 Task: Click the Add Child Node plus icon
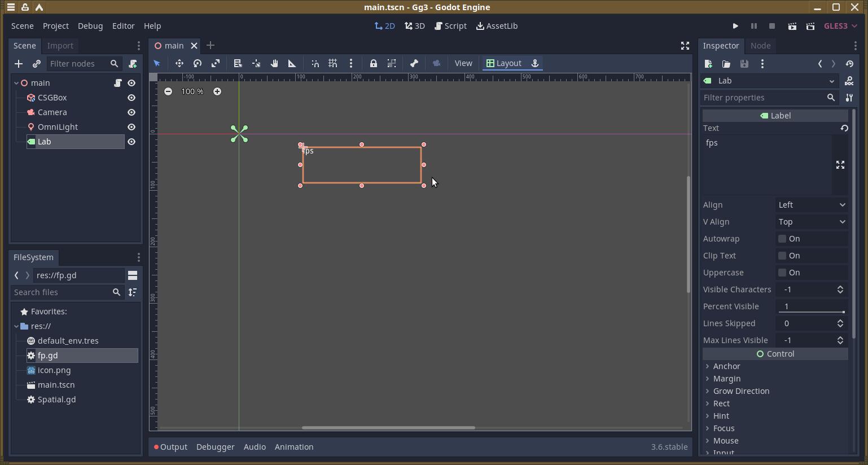19,64
